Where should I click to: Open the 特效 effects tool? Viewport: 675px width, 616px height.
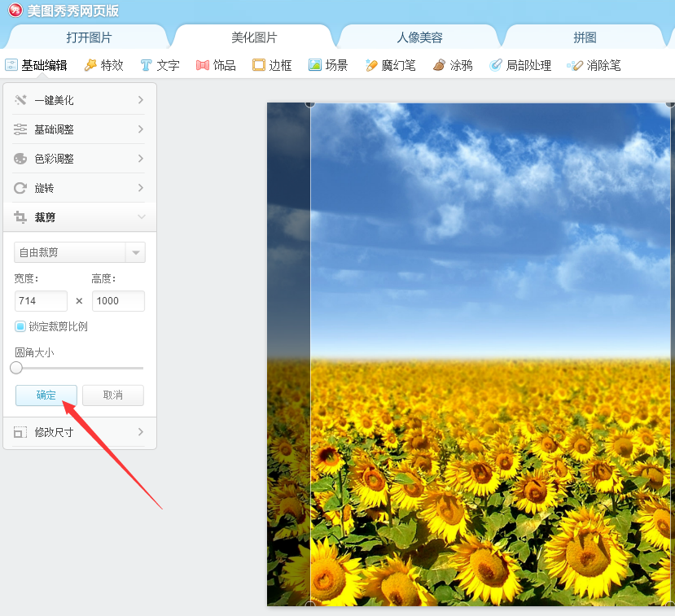pyautogui.click(x=103, y=65)
